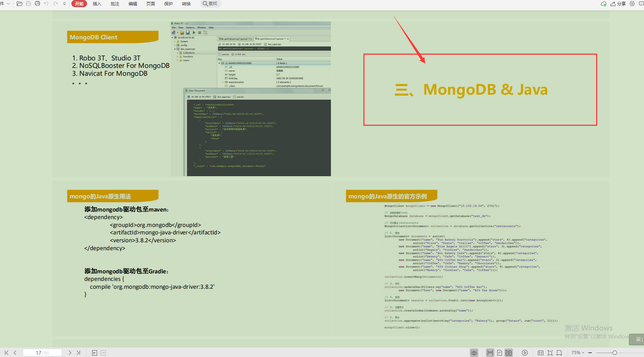Click the 查找 search box
Image resolution: width=644 pixels, height=357 pixels.
click(x=210, y=4)
